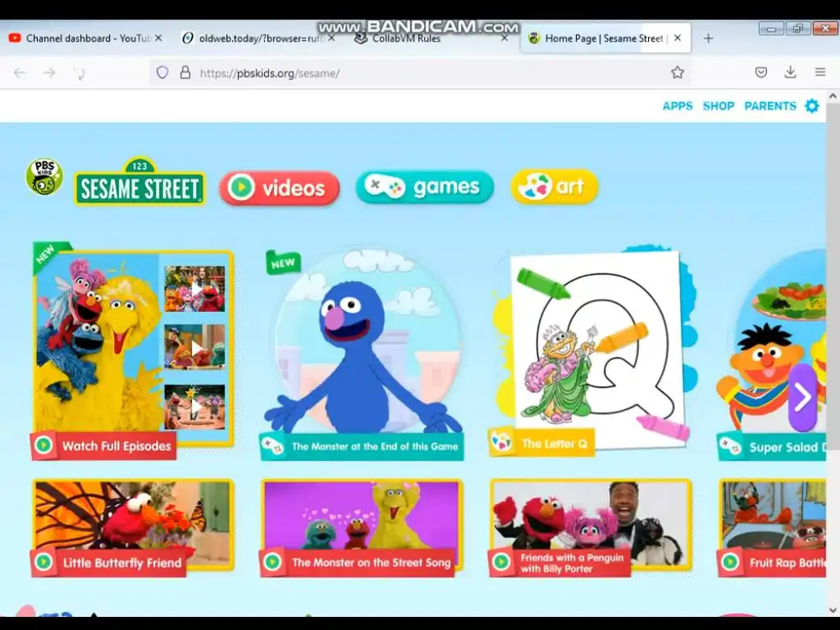Play the top episode thumbnail in Full Episodes card
The width and height of the screenshot is (840, 630).
[x=194, y=289]
